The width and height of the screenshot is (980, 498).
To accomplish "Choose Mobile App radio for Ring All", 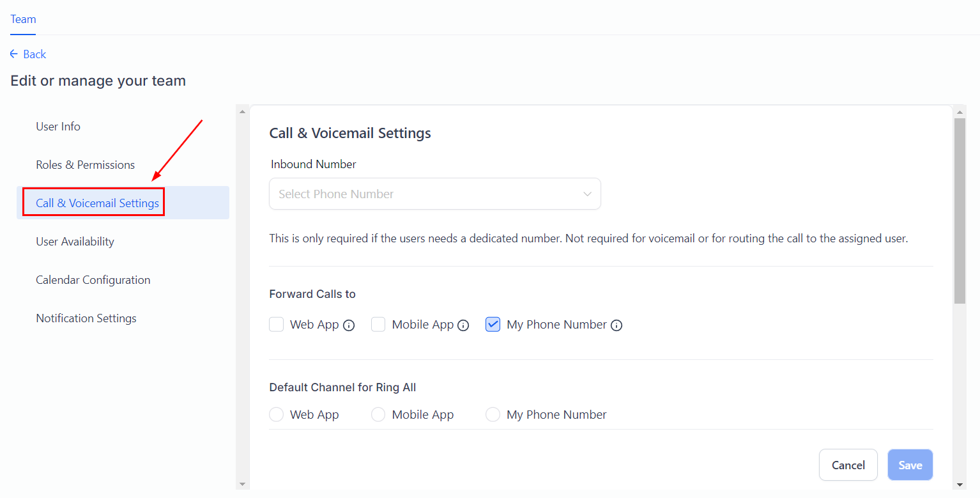I will [378, 415].
